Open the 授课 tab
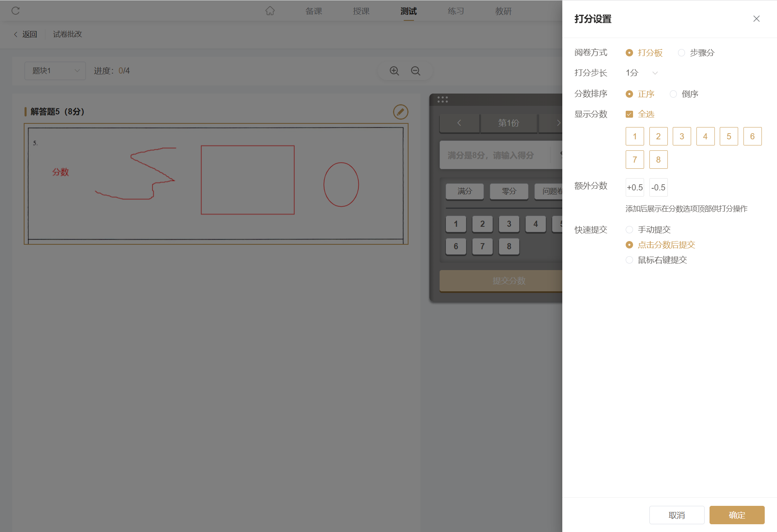777x532 pixels. click(361, 11)
